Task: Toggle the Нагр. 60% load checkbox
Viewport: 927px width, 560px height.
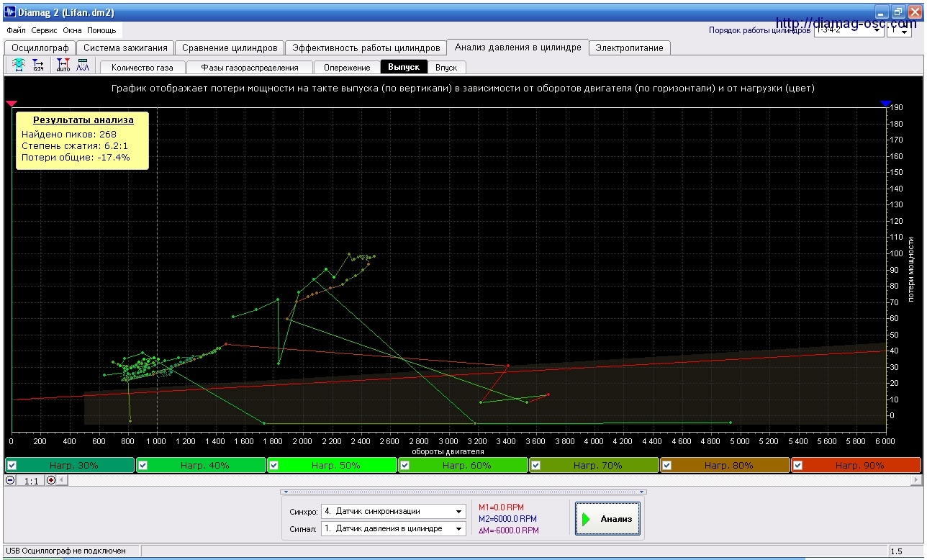Action: coord(404,466)
